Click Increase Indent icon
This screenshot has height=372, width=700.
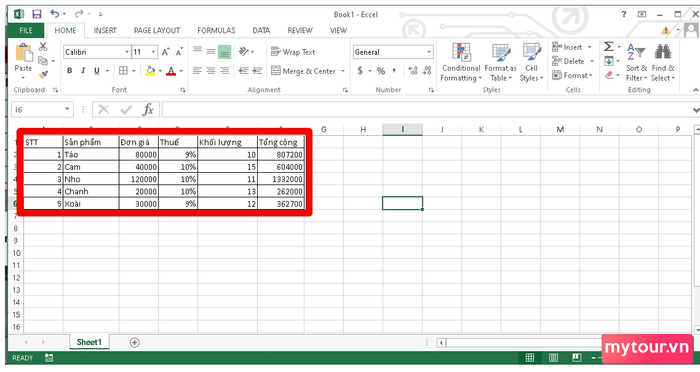[x=257, y=71]
